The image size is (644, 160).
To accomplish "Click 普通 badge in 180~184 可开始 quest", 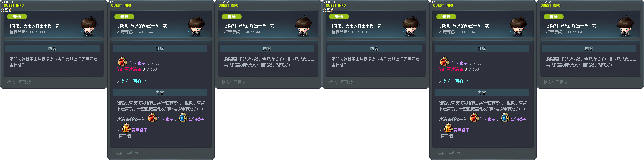I will pyautogui.click(x=339, y=17).
